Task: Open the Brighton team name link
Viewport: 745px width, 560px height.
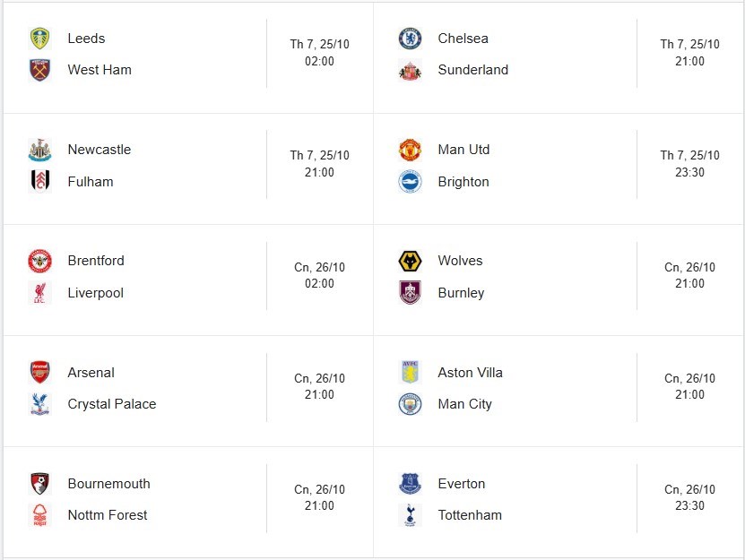Action: click(463, 182)
